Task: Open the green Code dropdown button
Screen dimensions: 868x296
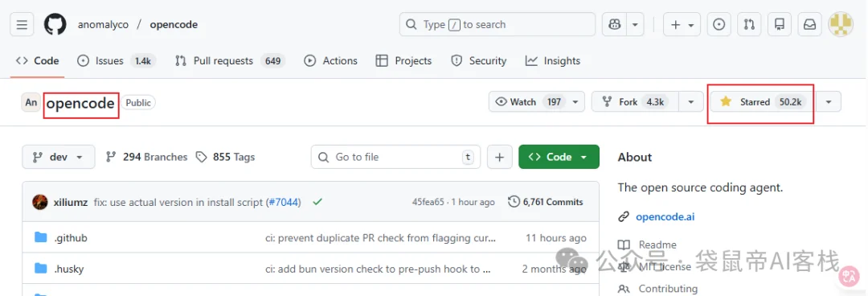Action: 559,157
